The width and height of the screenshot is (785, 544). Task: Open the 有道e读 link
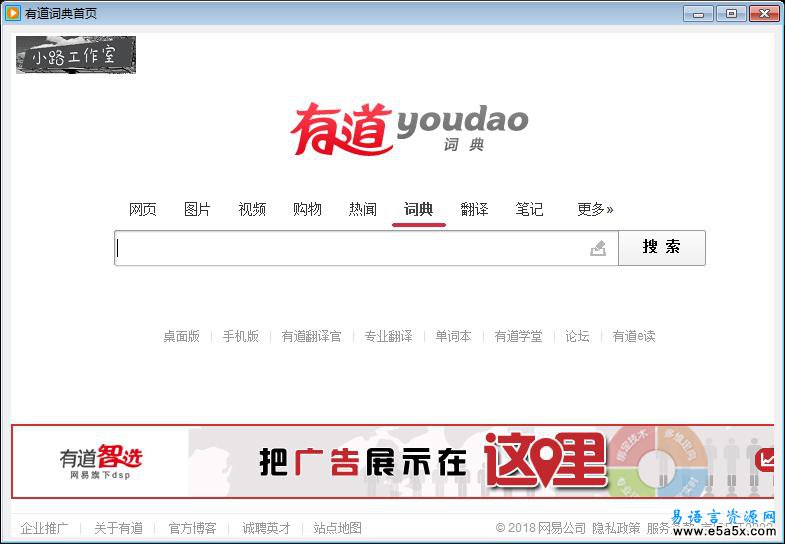point(634,336)
